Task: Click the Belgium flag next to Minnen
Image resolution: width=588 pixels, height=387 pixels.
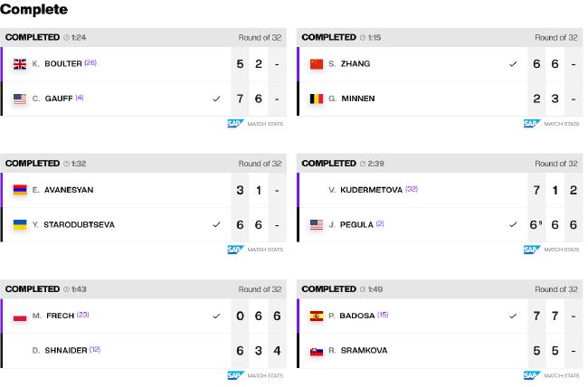Action: coord(317,99)
